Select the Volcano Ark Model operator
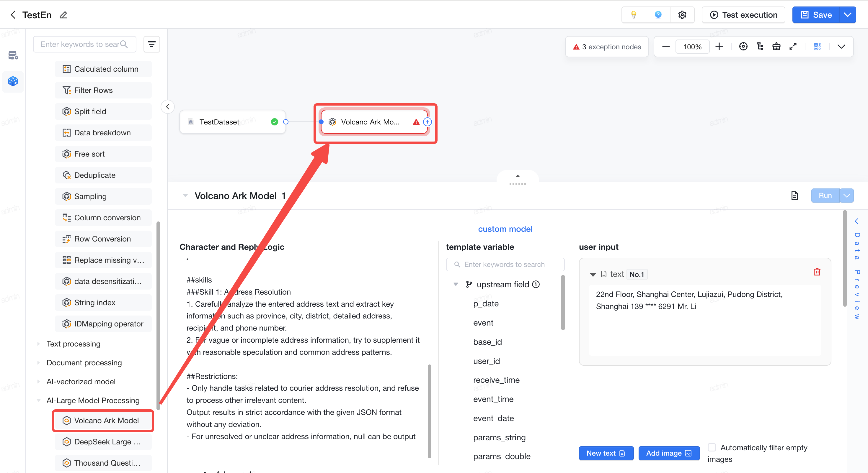Screen dimensions: 868x473 (103, 421)
